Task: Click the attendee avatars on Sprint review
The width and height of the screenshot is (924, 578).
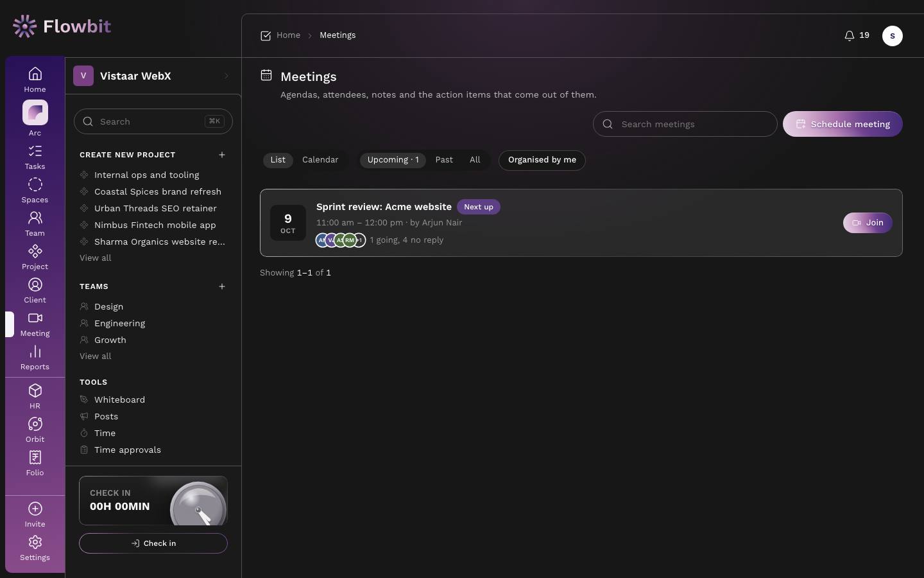Action: pyautogui.click(x=341, y=240)
